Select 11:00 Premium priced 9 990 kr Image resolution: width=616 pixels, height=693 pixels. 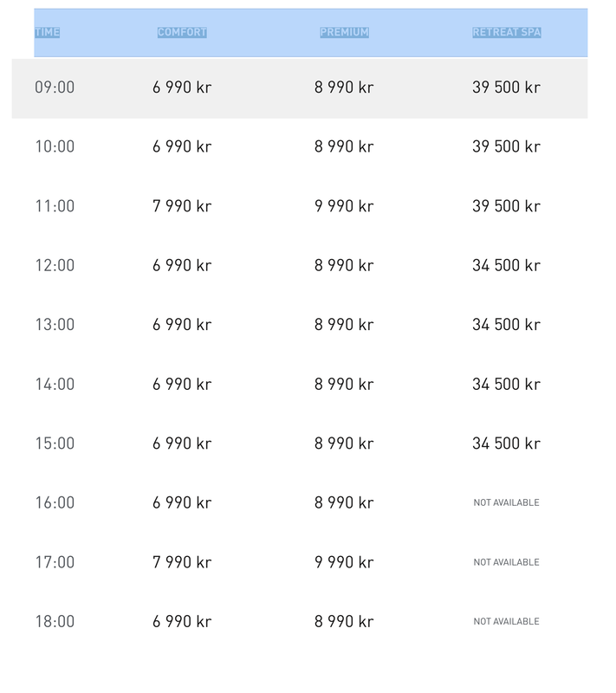pos(344,206)
